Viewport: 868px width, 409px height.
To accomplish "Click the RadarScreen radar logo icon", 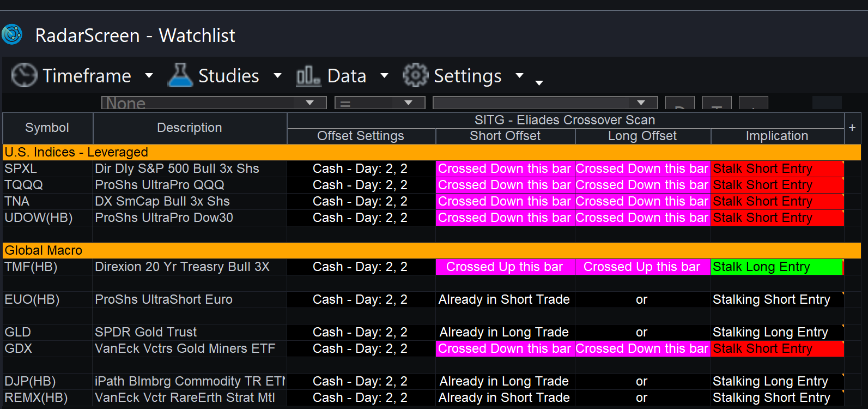I will coord(12,34).
